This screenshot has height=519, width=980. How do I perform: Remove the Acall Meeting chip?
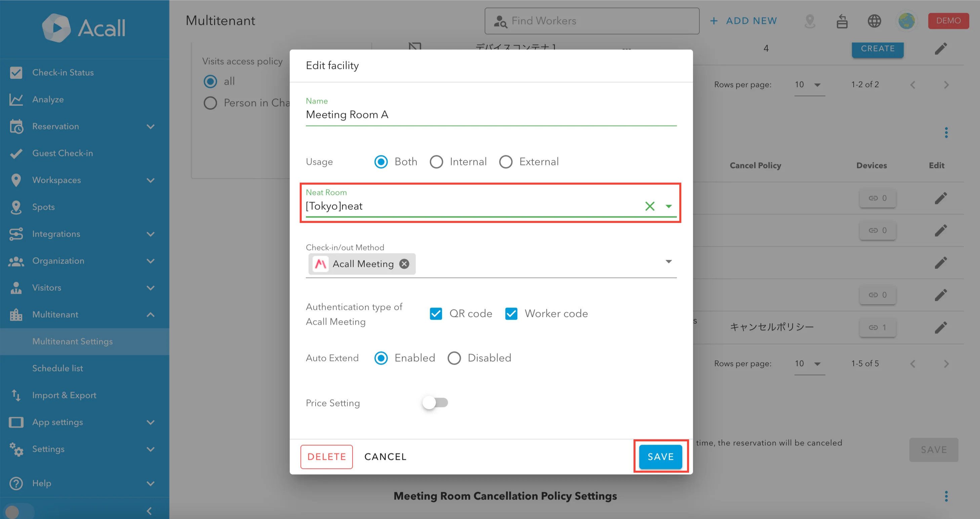(404, 264)
